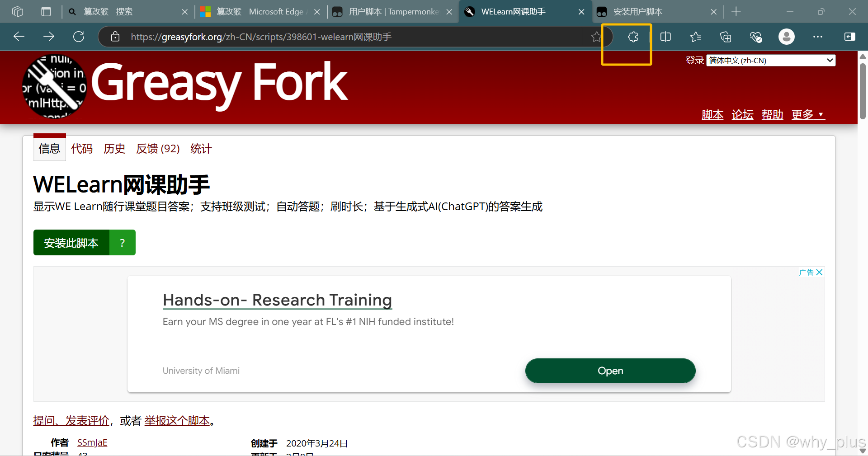Click the ? install help button
This screenshot has height=456, width=868.
(x=122, y=243)
